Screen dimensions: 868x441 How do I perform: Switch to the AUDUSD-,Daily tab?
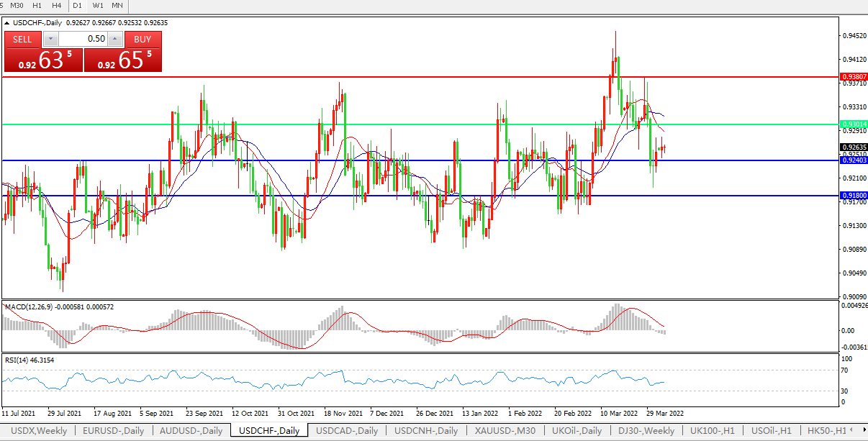(x=191, y=431)
